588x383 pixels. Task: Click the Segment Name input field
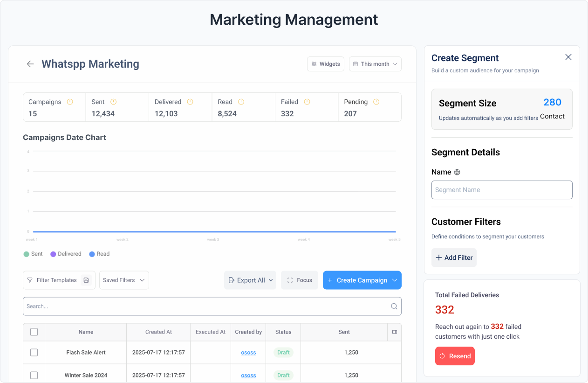pyautogui.click(x=502, y=190)
